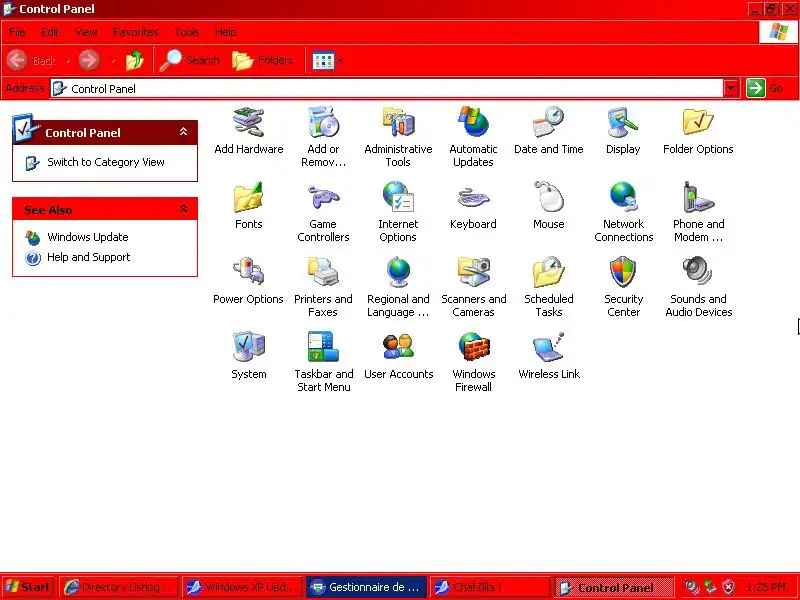This screenshot has height=600, width=800.
Task: Open Scanners and Cameras
Action: pos(473,287)
